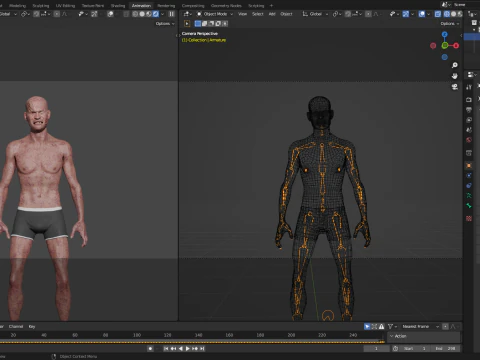The image size is (480, 360).
Task: Jump to the end frame
Action: [x=202, y=349]
